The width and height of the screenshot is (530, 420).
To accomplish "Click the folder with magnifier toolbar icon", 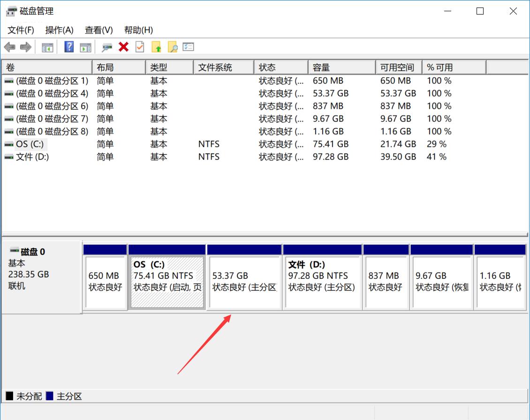I will coord(173,47).
